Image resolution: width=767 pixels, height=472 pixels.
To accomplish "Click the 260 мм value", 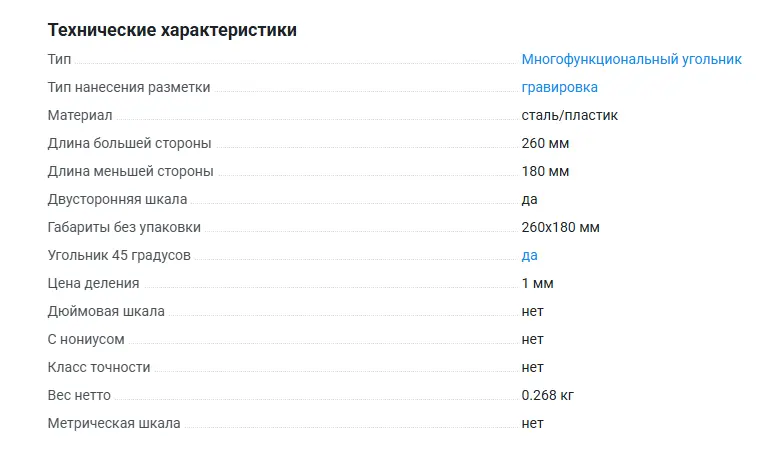I will pos(545,144).
